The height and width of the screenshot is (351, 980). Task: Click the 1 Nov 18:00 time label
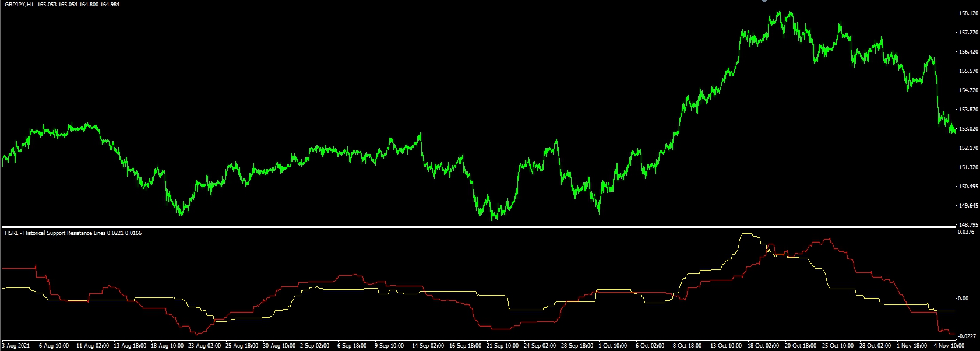[x=912, y=346]
